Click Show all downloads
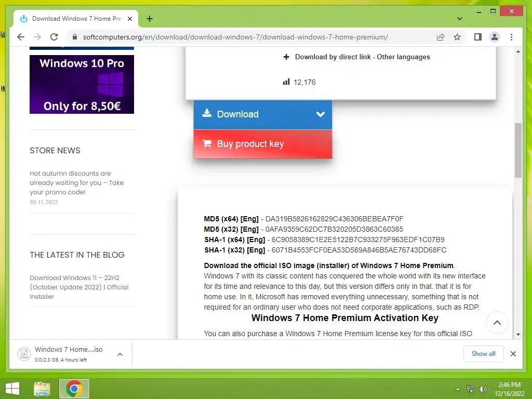 pos(483,354)
